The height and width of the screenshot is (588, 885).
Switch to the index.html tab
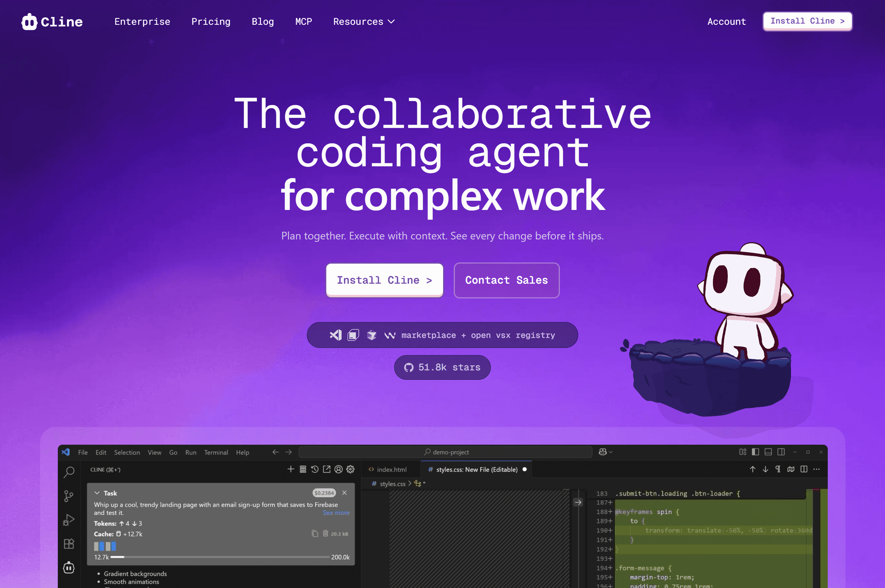(391, 469)
